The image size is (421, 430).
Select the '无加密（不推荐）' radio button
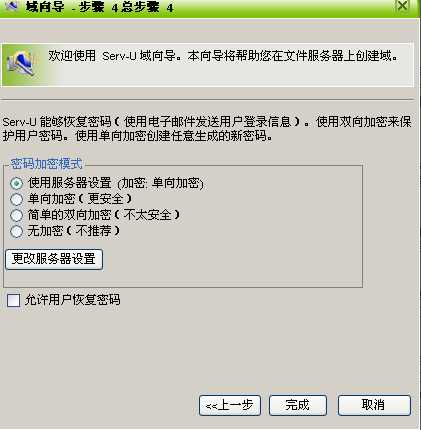point(16,231)
